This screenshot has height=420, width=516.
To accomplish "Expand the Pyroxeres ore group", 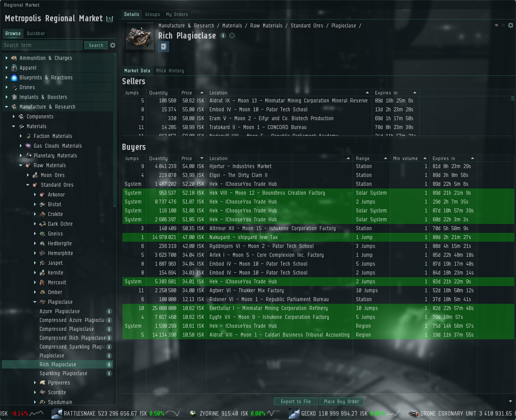I will point(35,382).
